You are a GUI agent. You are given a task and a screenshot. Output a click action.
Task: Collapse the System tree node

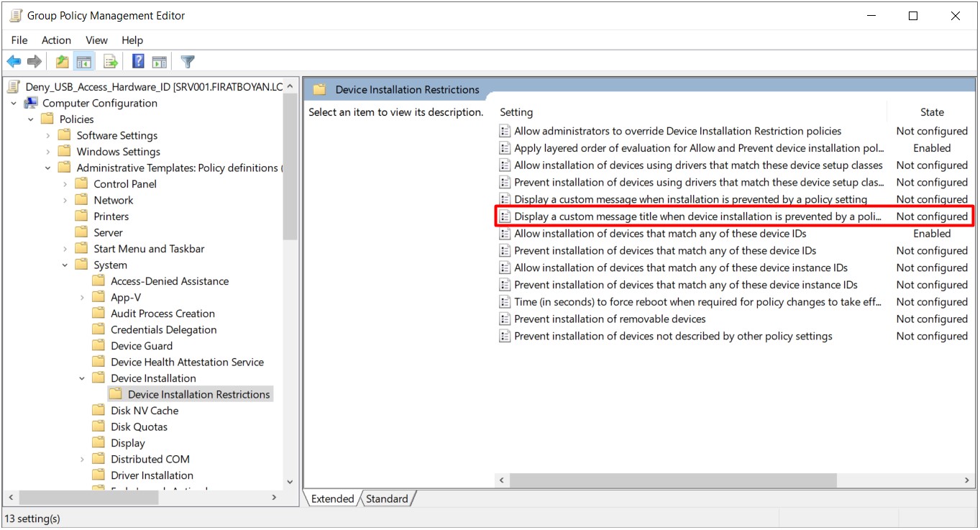(65, 265)
